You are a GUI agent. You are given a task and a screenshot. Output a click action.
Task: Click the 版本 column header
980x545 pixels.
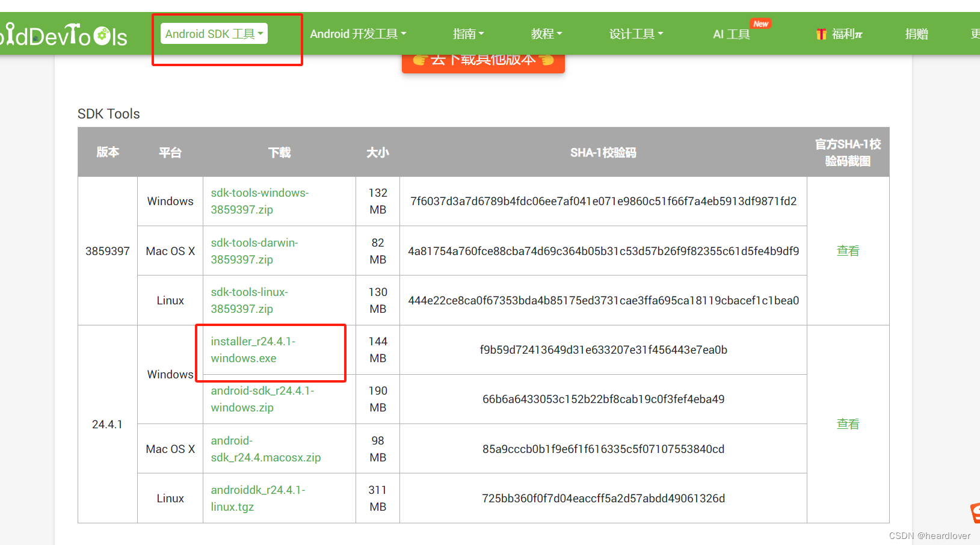108,152
